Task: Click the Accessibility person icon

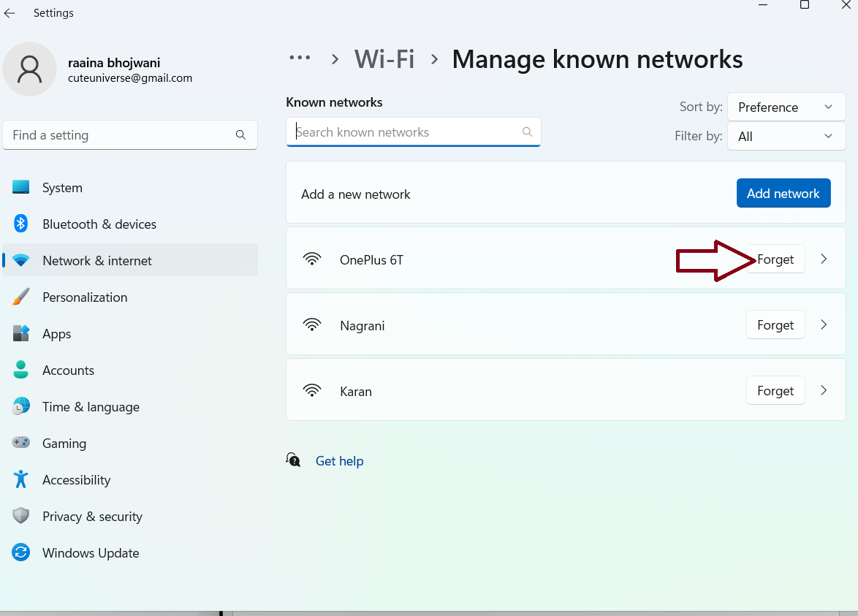Action: [x=20, y=479]
